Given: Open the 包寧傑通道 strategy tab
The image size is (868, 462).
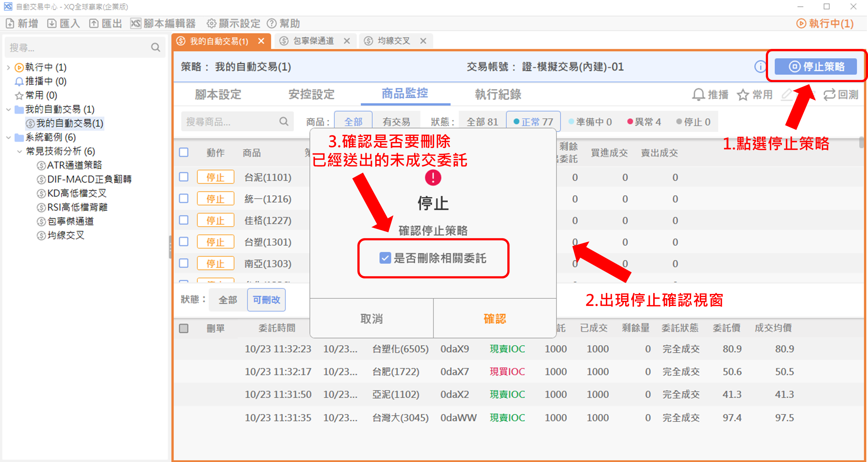Looking at the screenshot, I should point(313,41).
